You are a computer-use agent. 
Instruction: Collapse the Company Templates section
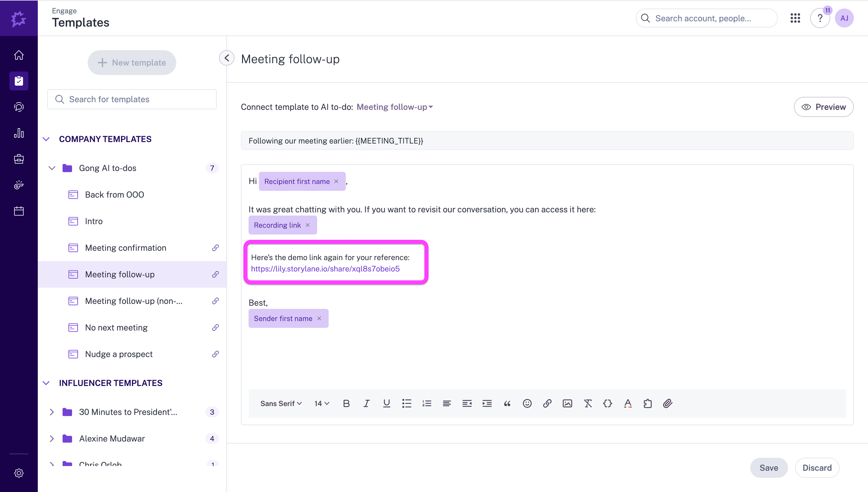pyautogui.click(x=46, y=139)
